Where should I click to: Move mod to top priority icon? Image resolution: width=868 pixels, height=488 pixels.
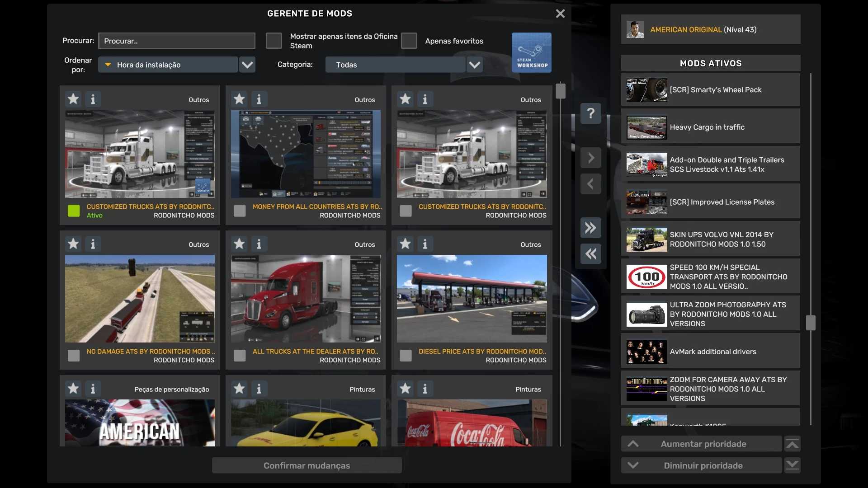792,444
